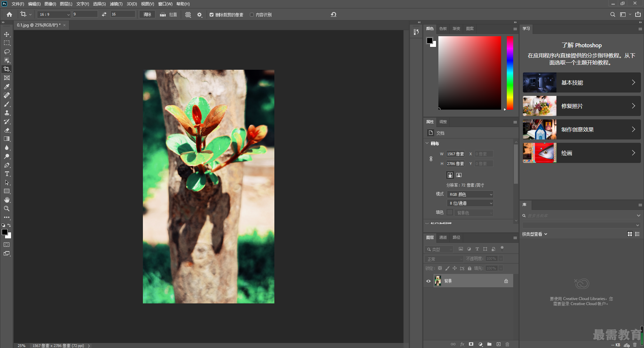Switch to the 调整 tab
Image resolution: width=644 pixels, height=348 pixels.
[443, 122]
